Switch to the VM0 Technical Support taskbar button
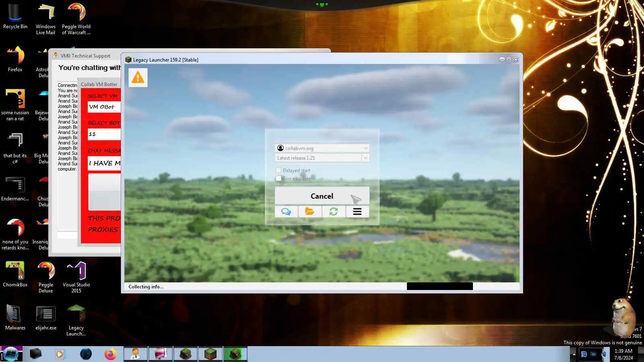Screen dimensions: 644x362 [136, 354]
